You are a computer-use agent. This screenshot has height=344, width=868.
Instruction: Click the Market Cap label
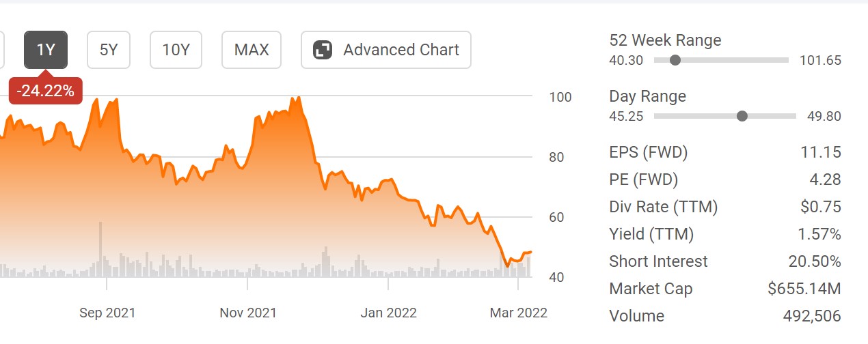(x=651, y=289)
